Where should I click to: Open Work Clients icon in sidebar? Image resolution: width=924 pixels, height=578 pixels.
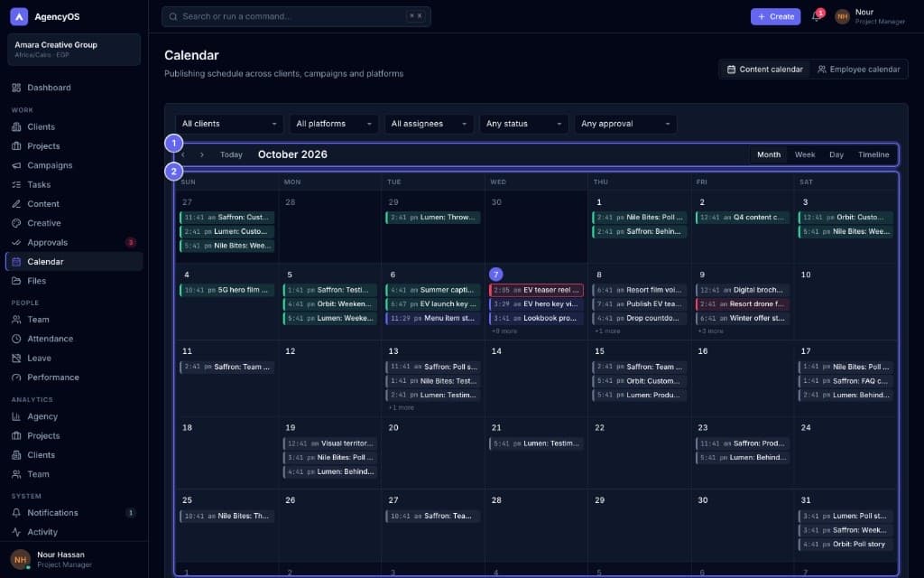coord(16,126)
